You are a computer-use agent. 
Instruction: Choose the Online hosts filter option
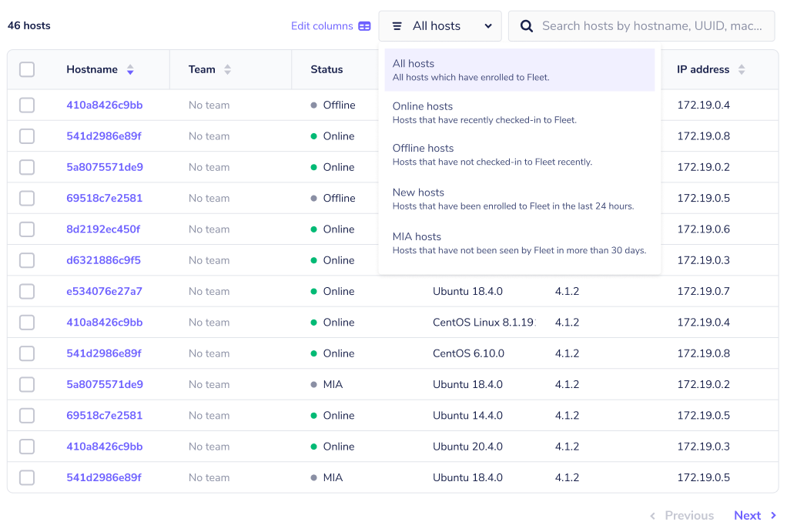coord(520,112)
